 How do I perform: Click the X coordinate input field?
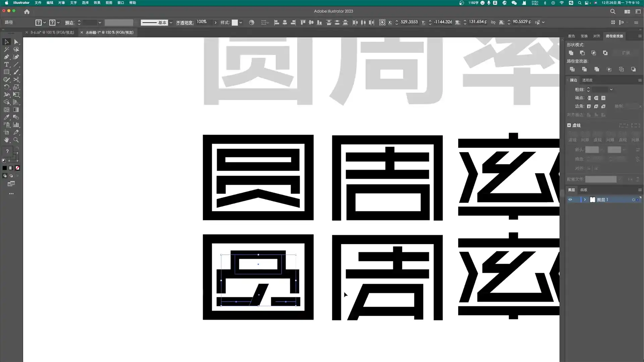409,22
